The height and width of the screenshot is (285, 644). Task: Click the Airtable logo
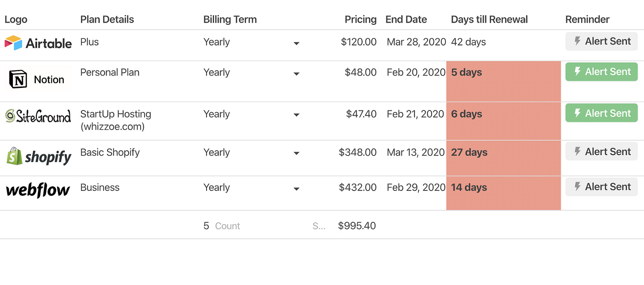coord(38,43)
